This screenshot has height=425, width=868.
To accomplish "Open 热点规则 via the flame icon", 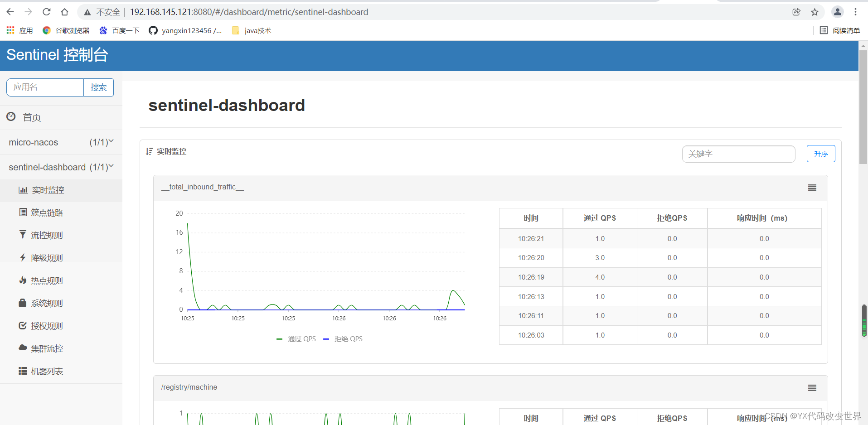I will pyautogui.click(x=23, y=280).
